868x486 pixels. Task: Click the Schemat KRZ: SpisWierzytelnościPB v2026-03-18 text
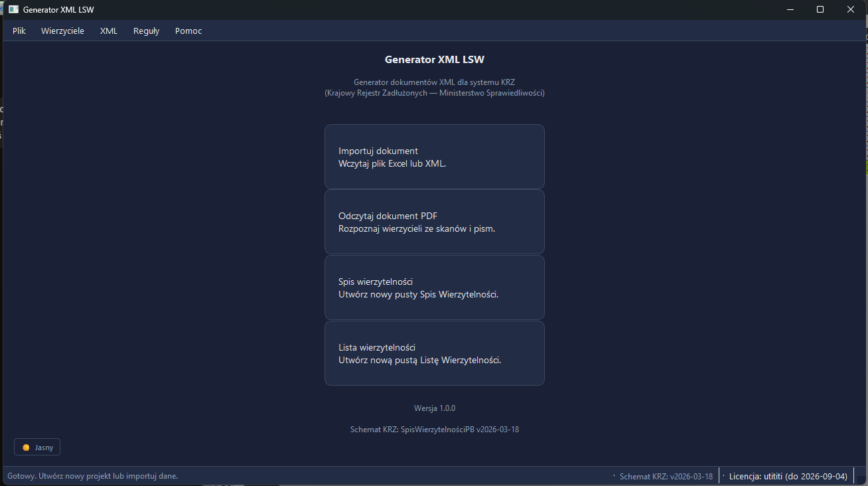click(x=435, y=430)
